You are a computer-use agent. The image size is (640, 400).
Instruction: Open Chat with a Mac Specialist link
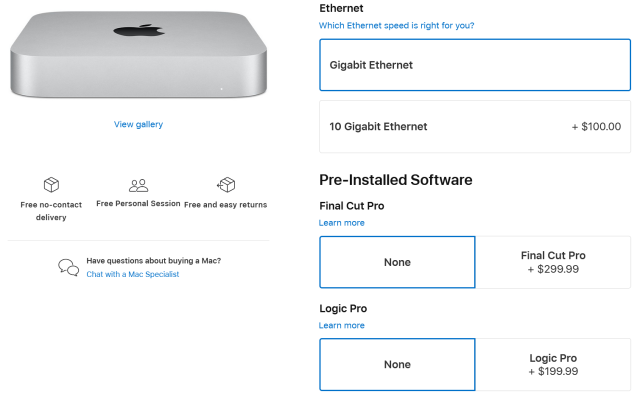(133, 274)
